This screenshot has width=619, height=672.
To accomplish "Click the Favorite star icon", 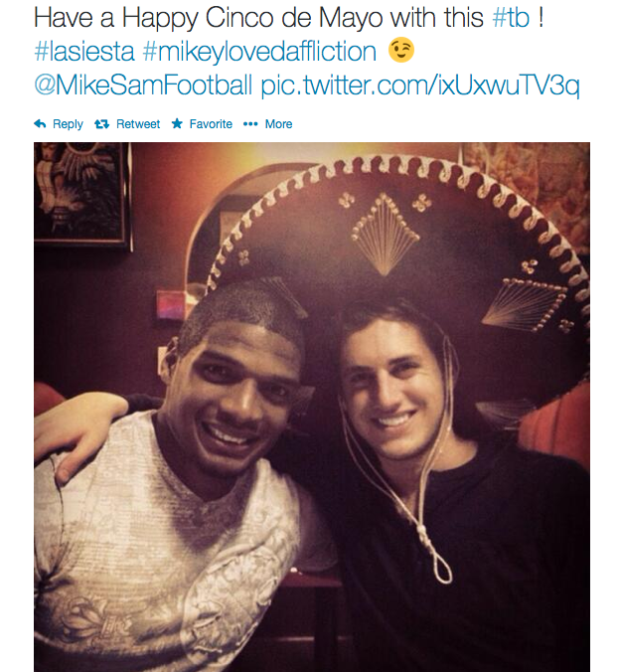I will (177, 124).
